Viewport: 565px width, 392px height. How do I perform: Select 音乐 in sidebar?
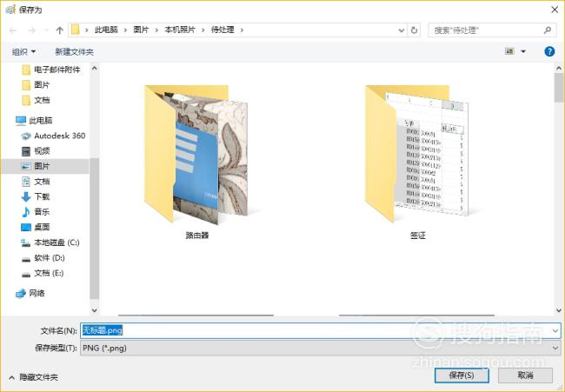point(36,212)
